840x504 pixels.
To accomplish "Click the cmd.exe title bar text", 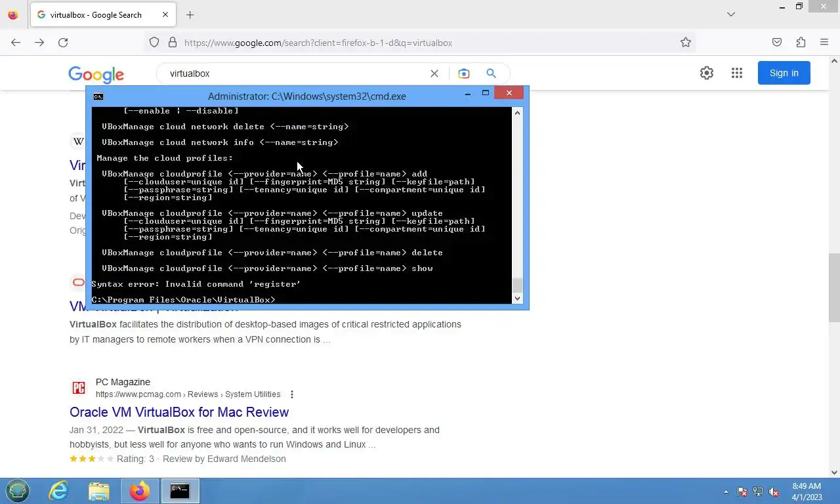I will point(307,96).
